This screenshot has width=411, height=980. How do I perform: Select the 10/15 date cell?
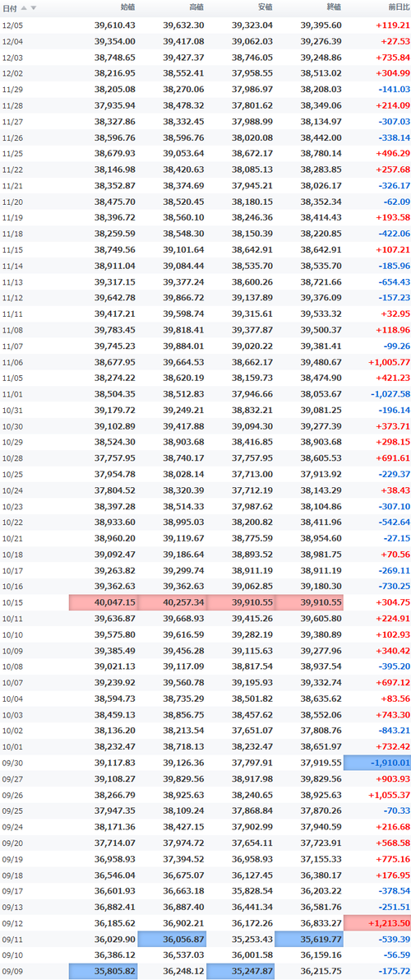[12, 602]
